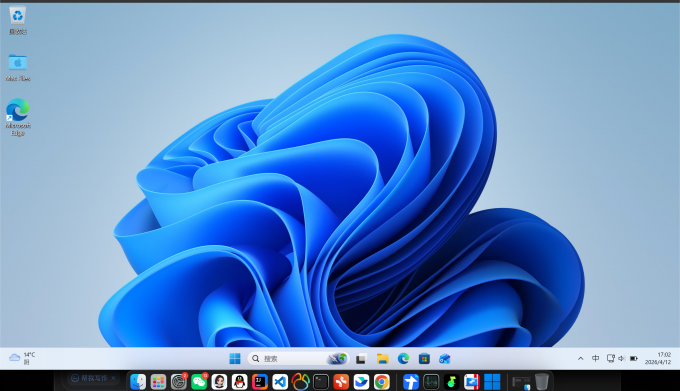The height and width of the screenshot is (391, 680).
Task: Open the green music note app in dock
Action: [451, 382]
